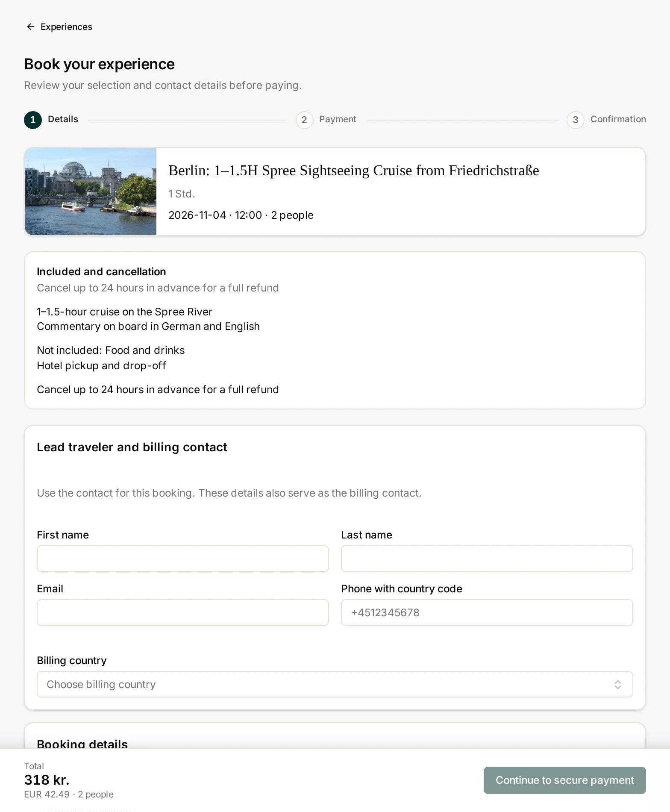Viewport: 670px width, 812px height.
Task: Select step 1 Details circle
Action: click(33, 120)
